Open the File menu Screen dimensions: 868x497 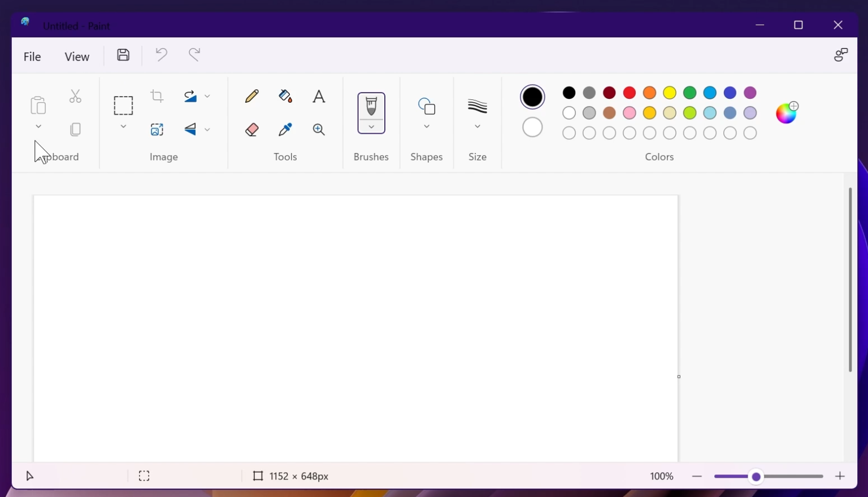[x=32, y=56]
